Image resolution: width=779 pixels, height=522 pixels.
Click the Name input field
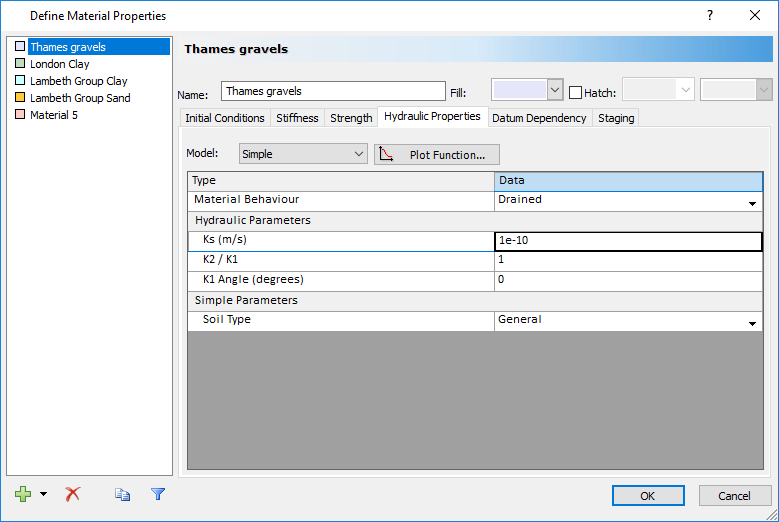(x=333, y=91)
